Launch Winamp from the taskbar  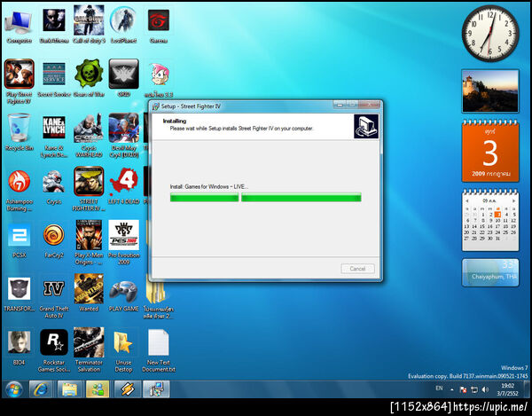[127, 389]
